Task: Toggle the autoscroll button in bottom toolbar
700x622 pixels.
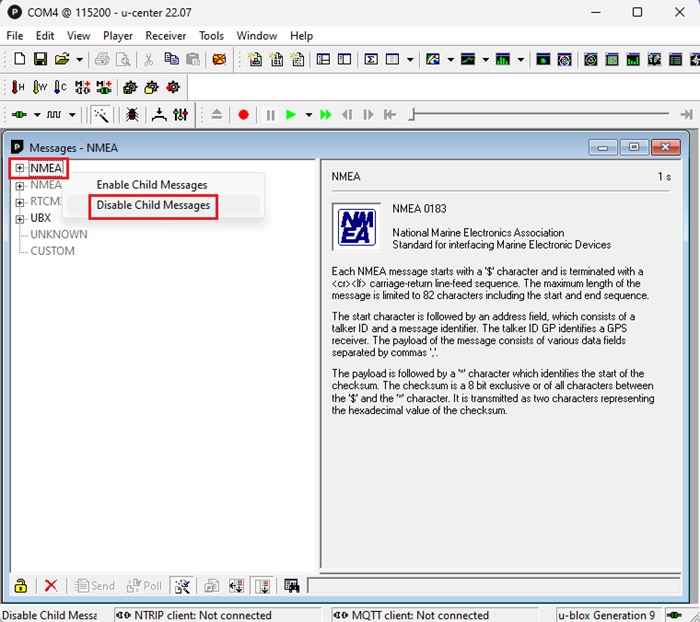Action: pyautogui.click(x=261, y=586)
